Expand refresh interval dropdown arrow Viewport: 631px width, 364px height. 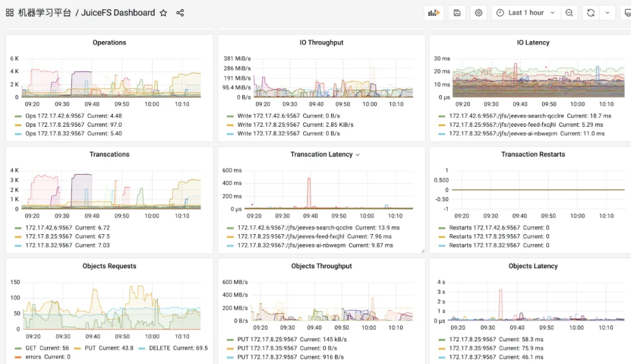(x=607, y=13)
